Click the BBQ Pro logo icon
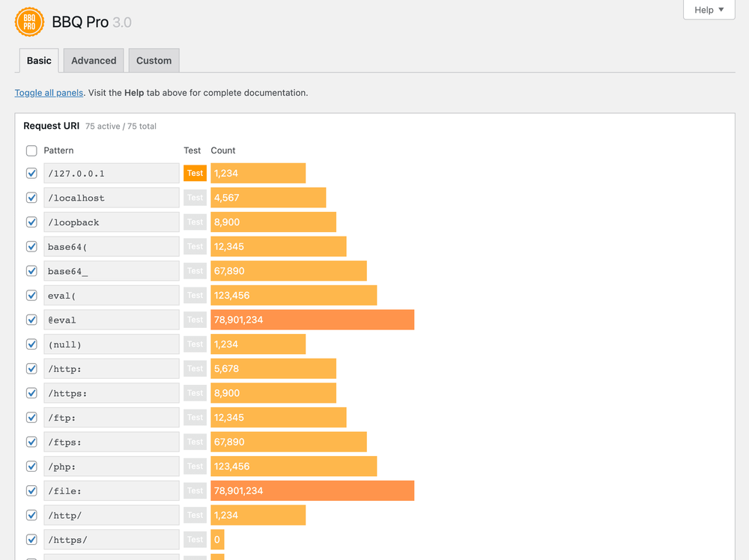The width and height of the screenshot is (749, 560). pyautogui.click(x=29, y=22)
